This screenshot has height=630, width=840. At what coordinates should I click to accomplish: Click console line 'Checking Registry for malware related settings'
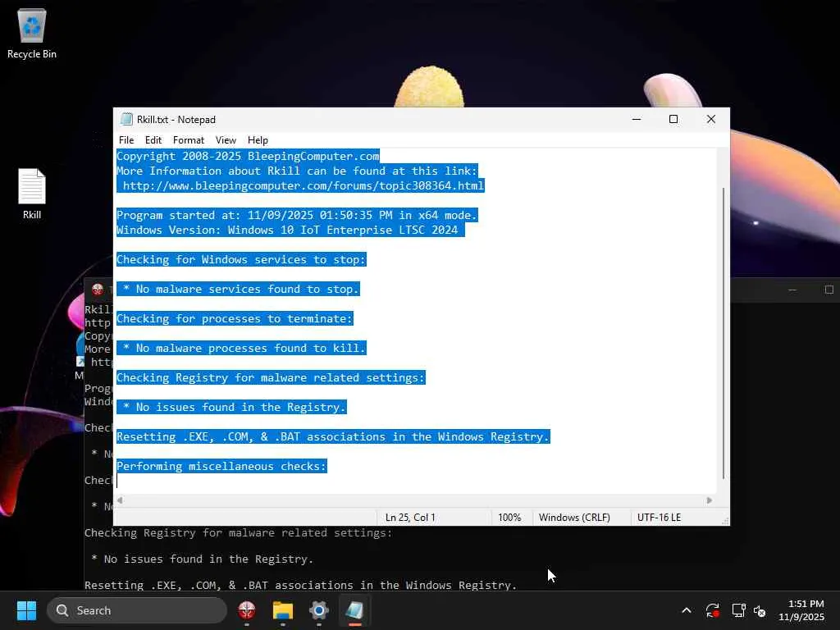(x=239, y=532)
